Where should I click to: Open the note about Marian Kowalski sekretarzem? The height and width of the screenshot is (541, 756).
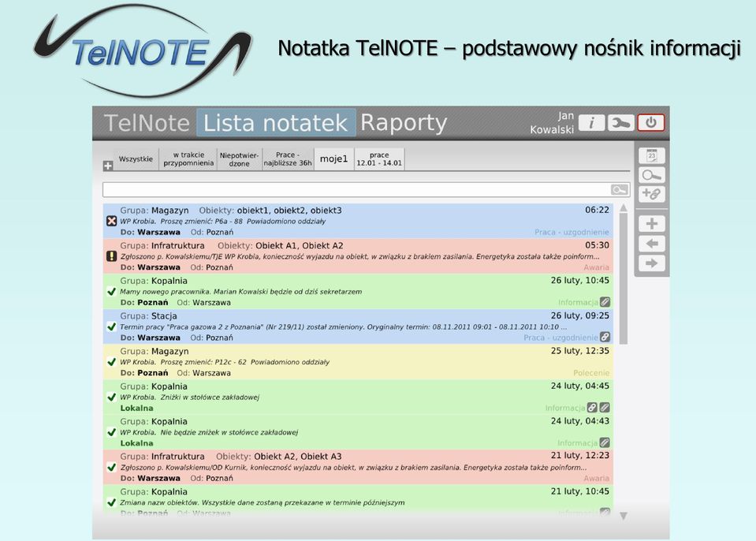pyautogui.click(x=358, y=291)
